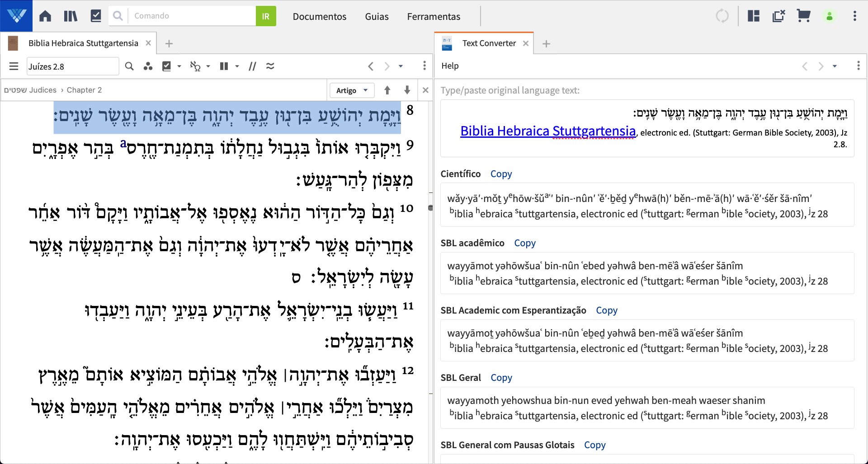868x464 pixels.
Task: Open the Artigo navigation dropdown
Action: click(352, 90)
